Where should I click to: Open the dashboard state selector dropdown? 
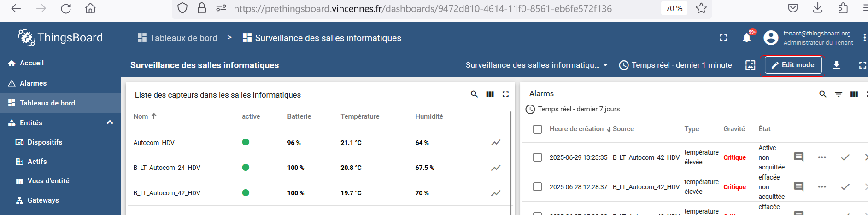click(537, 65)
